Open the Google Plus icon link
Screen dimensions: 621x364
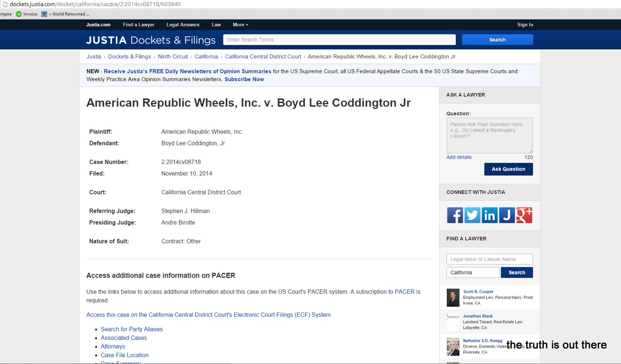click(x=524, y=215)
